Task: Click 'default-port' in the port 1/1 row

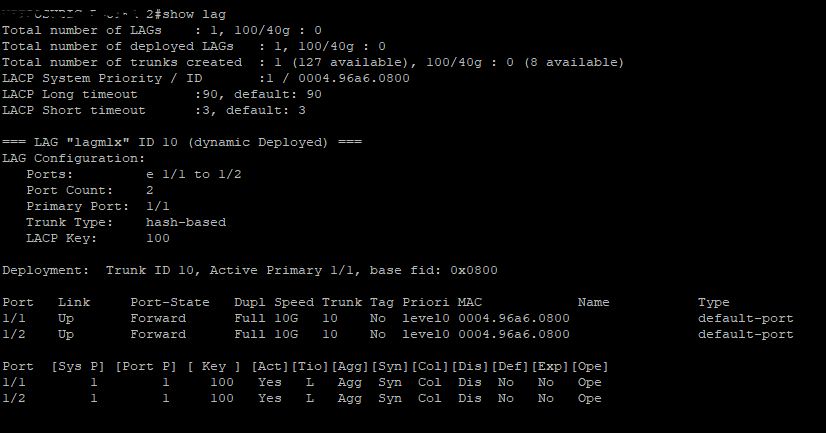Action: 745,318
